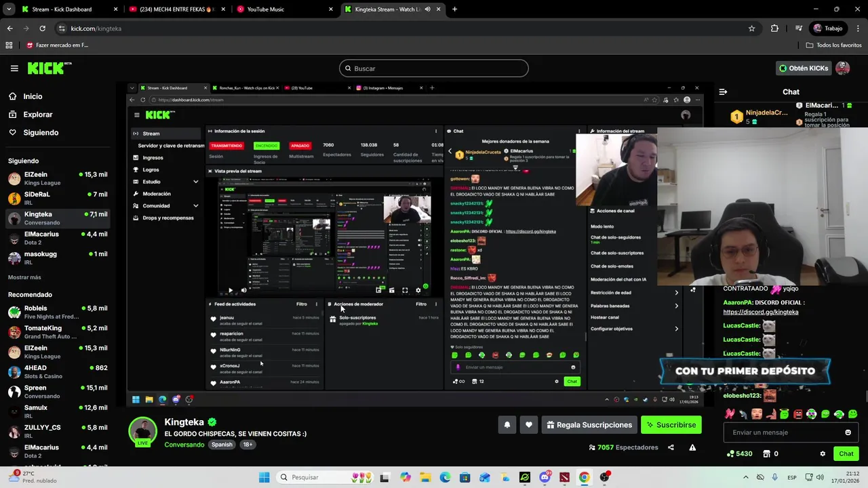Collapse the chat panel arrow icon

click(723, 91)
